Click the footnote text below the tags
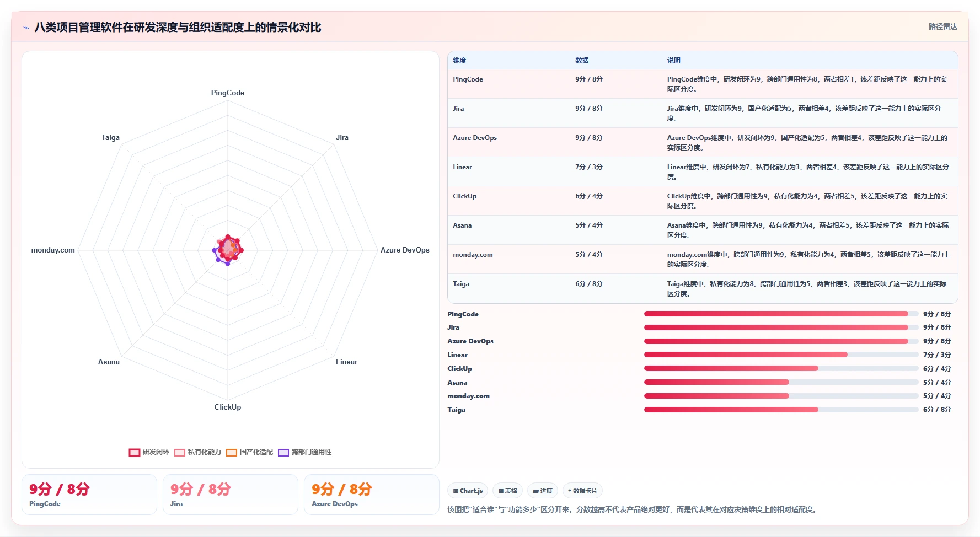Viewport: 980px width, 537px height. 632,509
